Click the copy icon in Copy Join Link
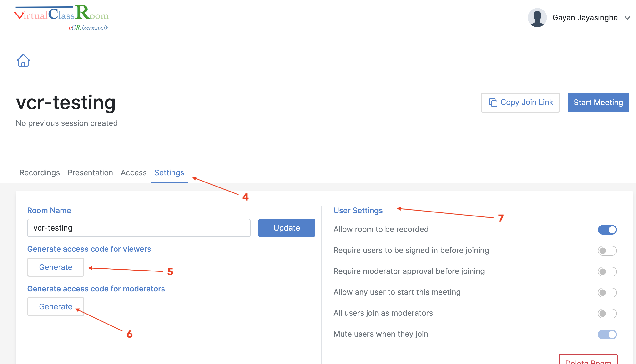Screen dimensions: 636x364 (493, 103)
